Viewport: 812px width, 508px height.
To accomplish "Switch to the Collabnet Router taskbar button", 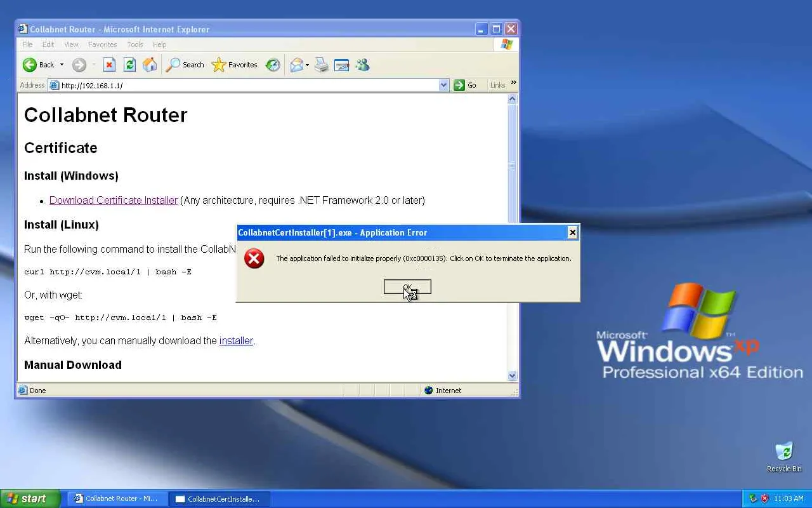I will [x=117, y=498].
